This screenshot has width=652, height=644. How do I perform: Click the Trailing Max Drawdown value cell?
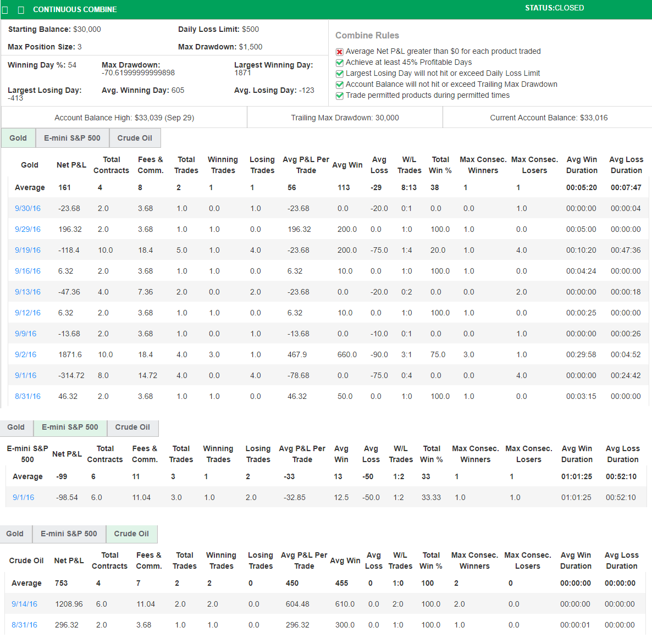345,117
